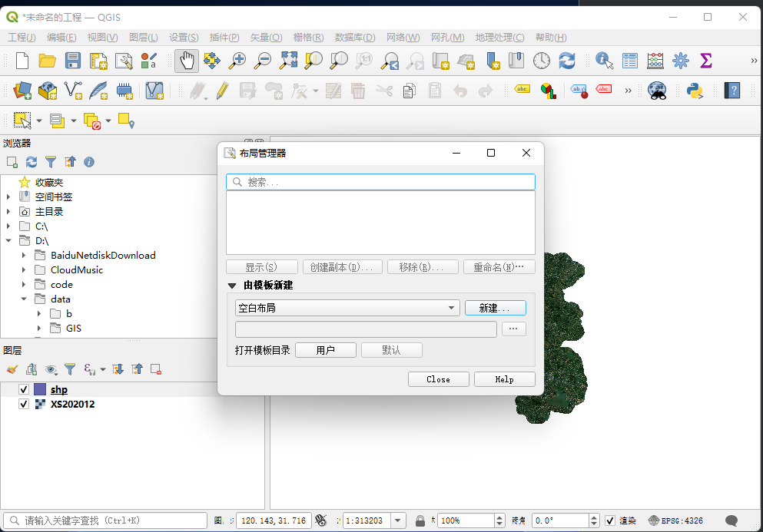Image resolution: width=763 pixels, height=532 pixels.
Task: Open the 栅格(R) menu
Action: (x=308, y=38)
